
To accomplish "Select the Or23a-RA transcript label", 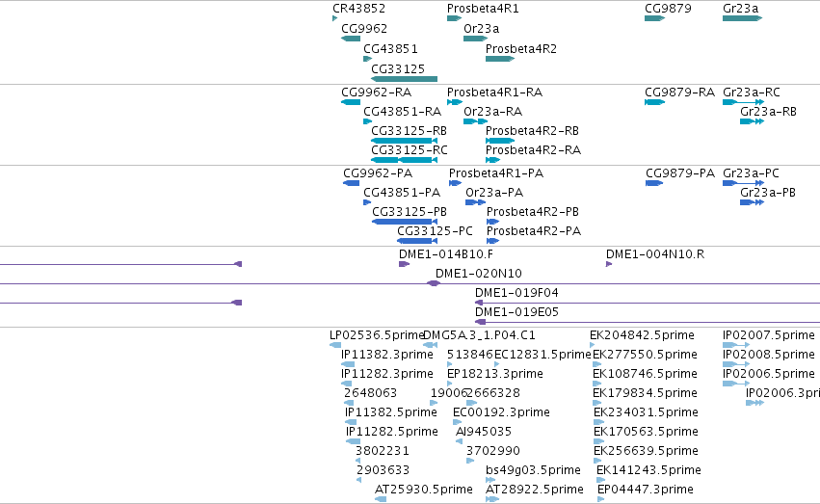I will coord(492,112).
